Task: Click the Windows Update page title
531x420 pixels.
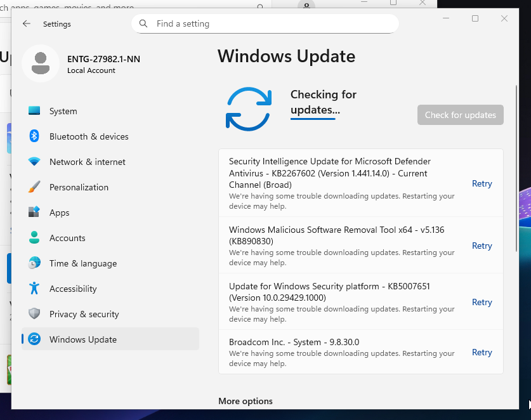Action: (x=287, y=56)
